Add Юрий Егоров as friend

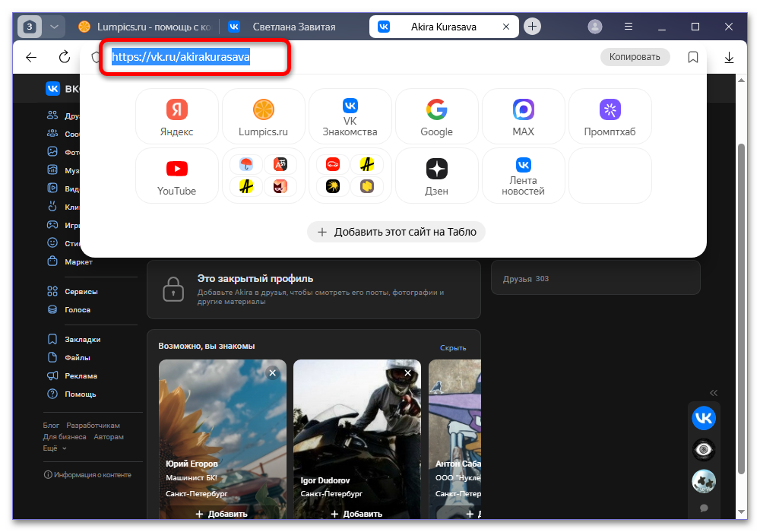(221, 514)
